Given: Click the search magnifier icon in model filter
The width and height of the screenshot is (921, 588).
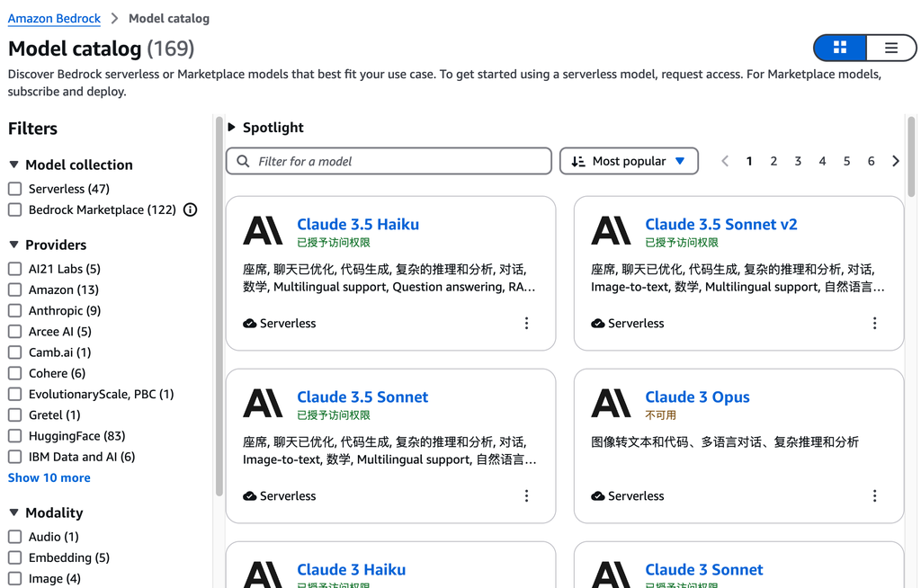Looking at the screenshot, I should pos(243,161).
